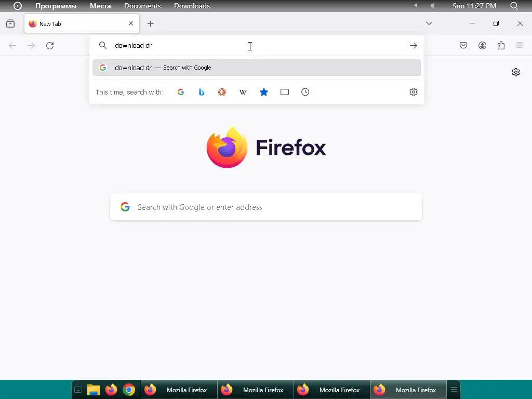The height and width of the screenshot is (399, 532).
Task: Go back with the back arrow
Action: pyautogui.click(x=12, y=46)
